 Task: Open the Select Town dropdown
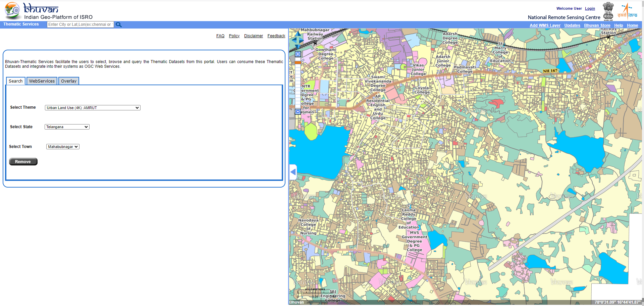[63, 147]
